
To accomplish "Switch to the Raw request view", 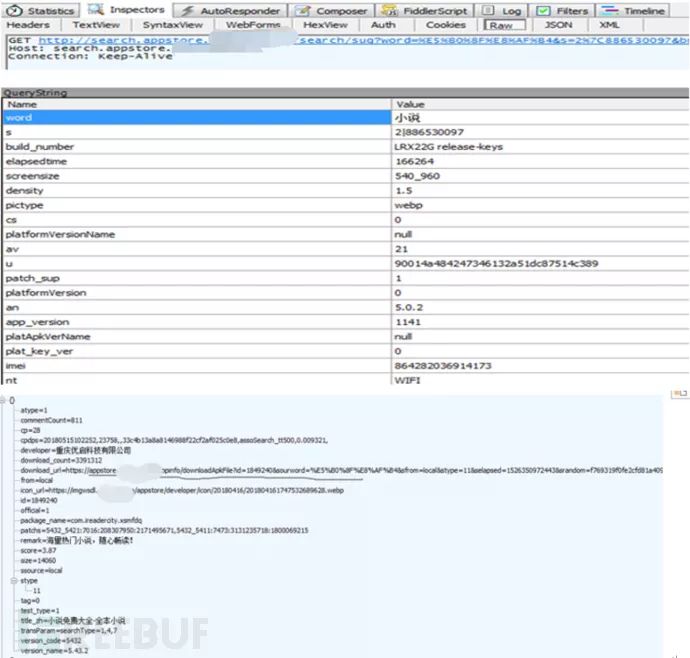I will [502, 25].
